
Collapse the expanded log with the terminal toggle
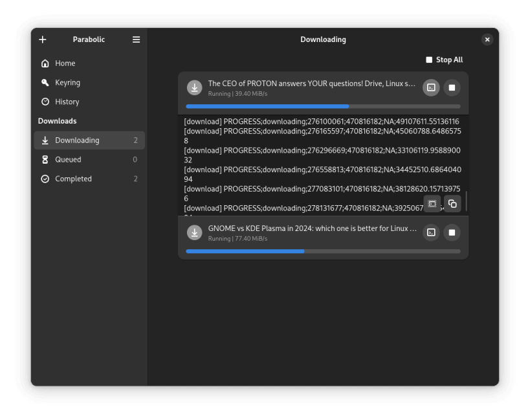pos(432,203)
